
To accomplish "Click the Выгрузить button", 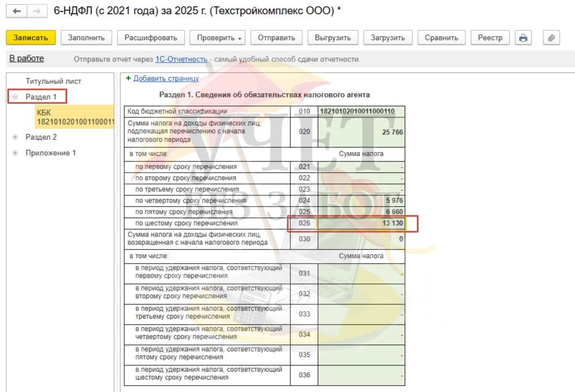I will pyautogui.click(x=332, y=38).
